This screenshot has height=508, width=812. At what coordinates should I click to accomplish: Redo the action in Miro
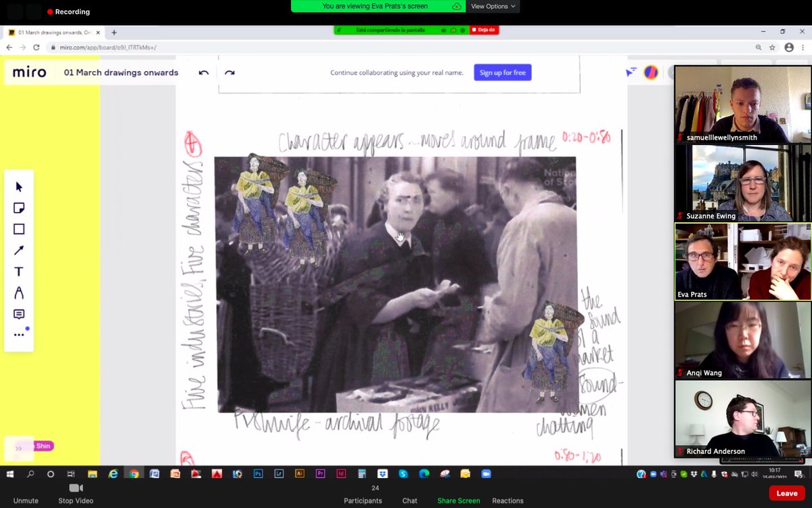(x=229, y=72)
